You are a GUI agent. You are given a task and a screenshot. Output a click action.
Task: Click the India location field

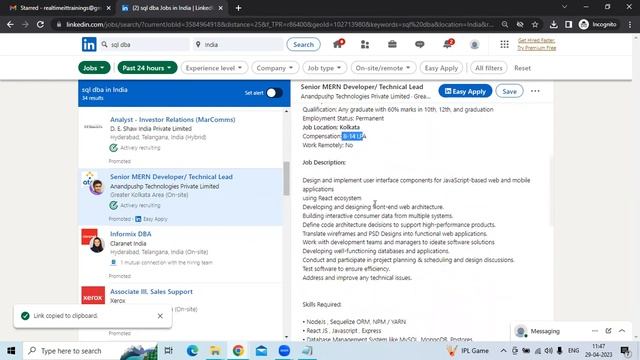point(238,44)
